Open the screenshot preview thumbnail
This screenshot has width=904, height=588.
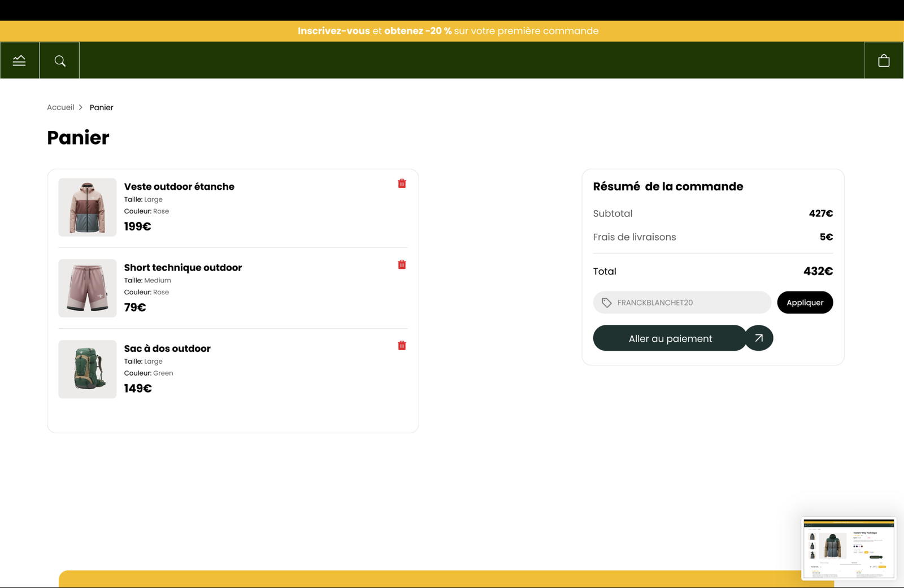coord(848,548)
